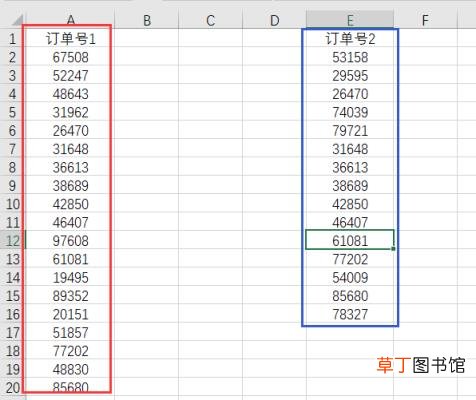Select row header 15

pyautogui.click(x=13, y=295)
